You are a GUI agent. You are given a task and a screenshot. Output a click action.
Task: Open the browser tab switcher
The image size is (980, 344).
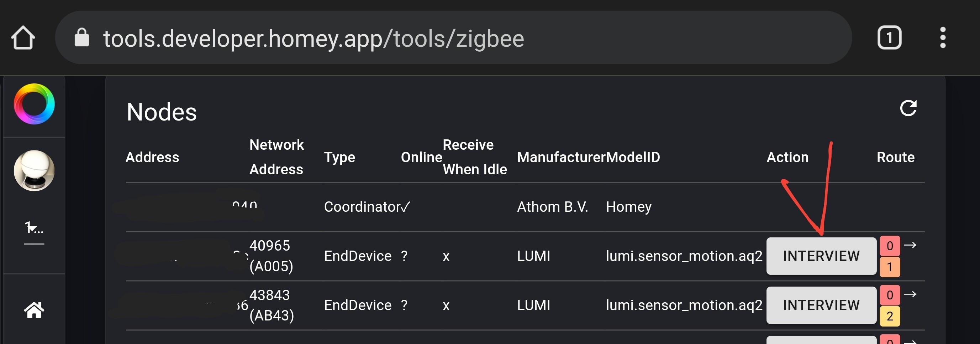pyautogui.click(x=889, y=38)
